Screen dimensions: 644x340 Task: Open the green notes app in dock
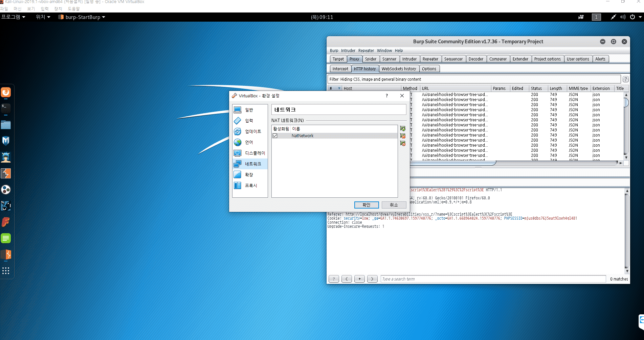click(6, 238)
